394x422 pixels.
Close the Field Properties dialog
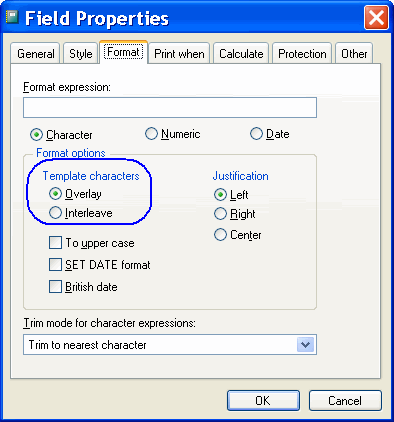[x=376, y=17]
